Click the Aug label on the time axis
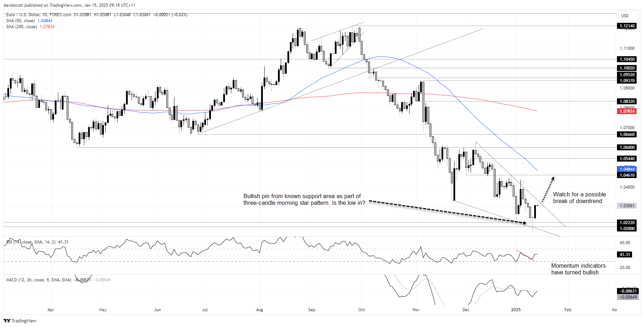This screenshot has width=644, height=327. pyautogui.click(x=259, y=310)
